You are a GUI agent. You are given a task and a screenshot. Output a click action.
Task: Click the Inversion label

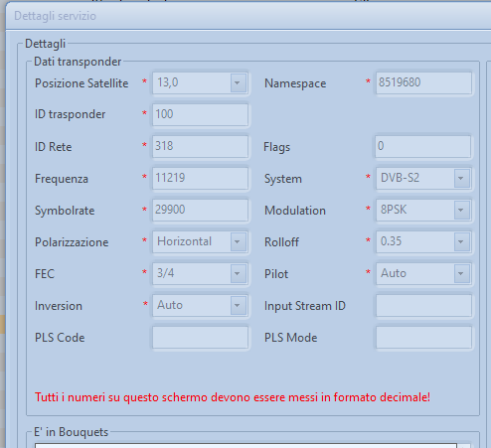tap(59, 306)
